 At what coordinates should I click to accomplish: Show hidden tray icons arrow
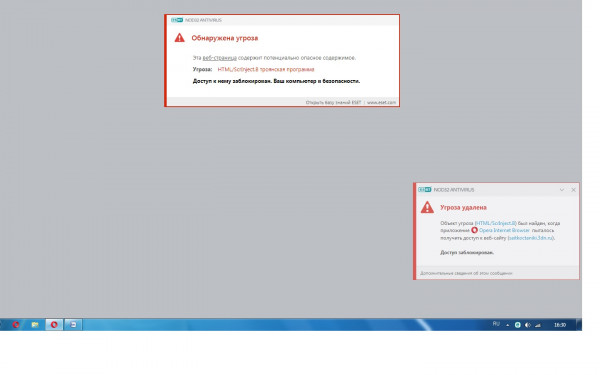coord(507,325)
